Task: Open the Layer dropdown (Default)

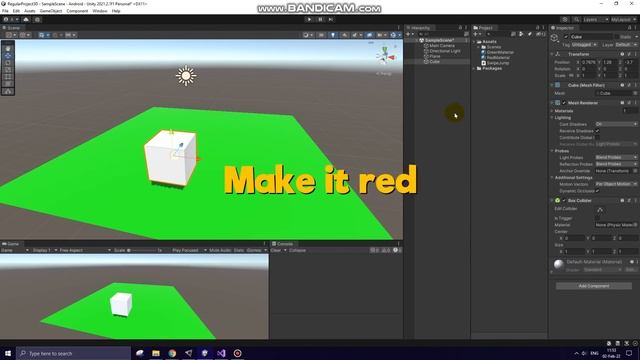Action: (626, 44)
